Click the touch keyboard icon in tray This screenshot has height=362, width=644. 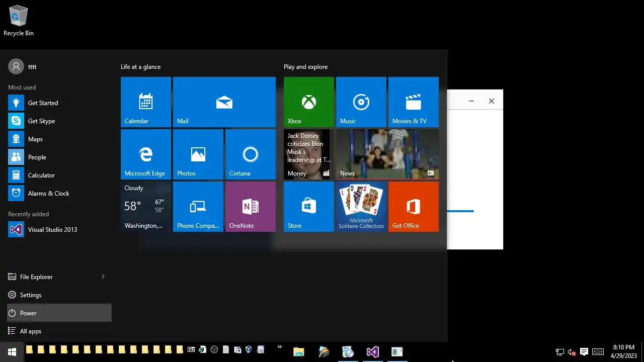598,352
